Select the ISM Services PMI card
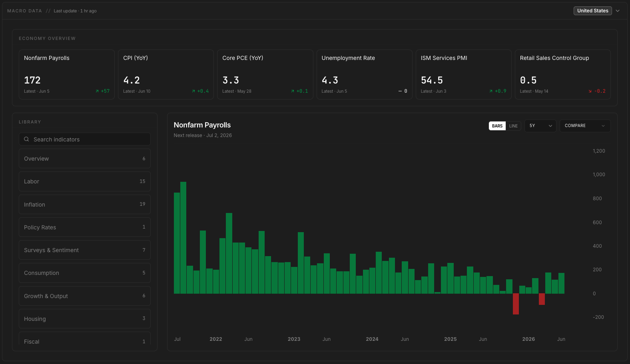The image size is (630, 364). 463,74
